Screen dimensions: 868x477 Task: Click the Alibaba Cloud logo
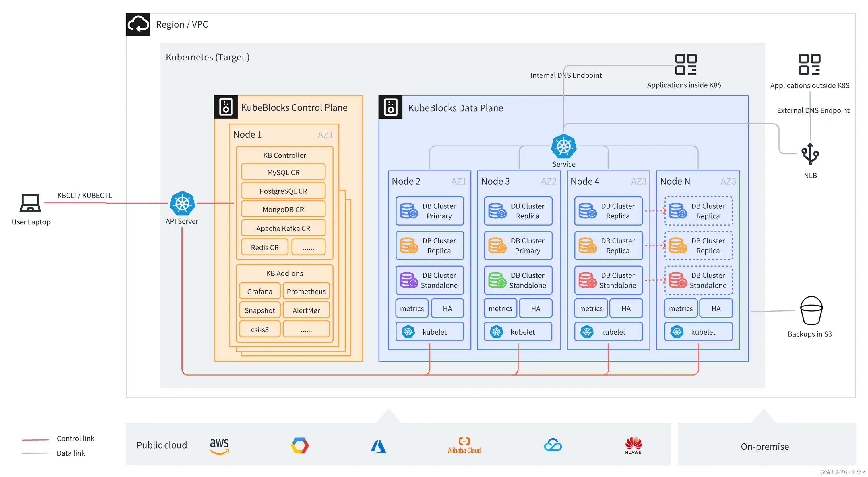tap(464, 446)
